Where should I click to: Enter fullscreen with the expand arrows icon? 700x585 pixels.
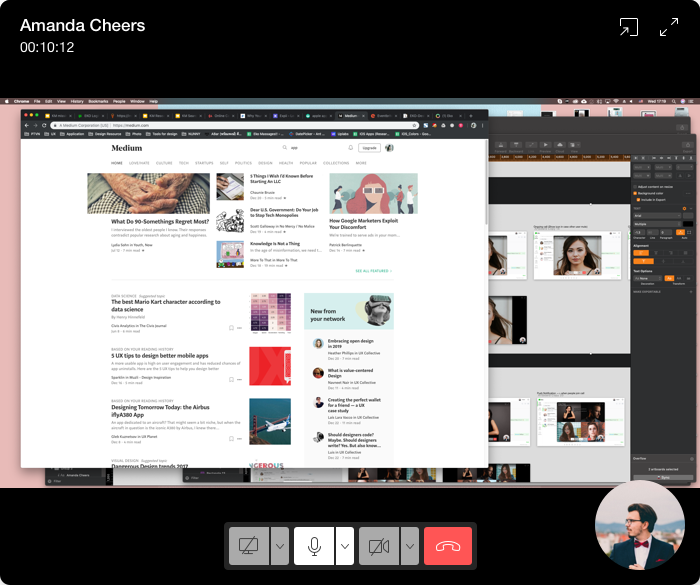pos(669,29)
